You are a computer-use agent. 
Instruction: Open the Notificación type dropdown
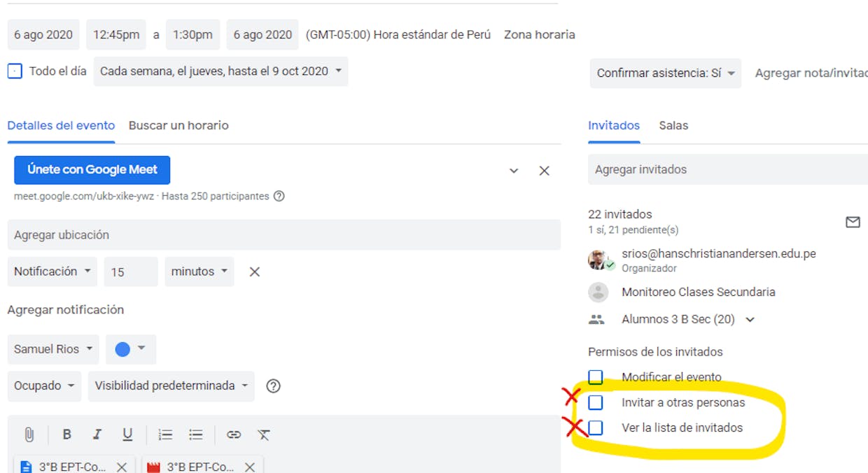pyautogui.click(x=52, y=271)
